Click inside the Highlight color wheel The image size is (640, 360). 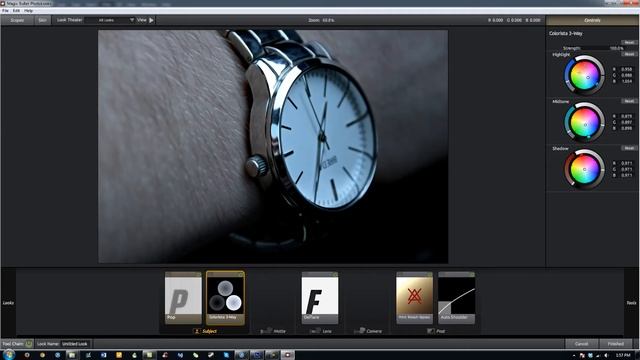click(x=584, y=75)
